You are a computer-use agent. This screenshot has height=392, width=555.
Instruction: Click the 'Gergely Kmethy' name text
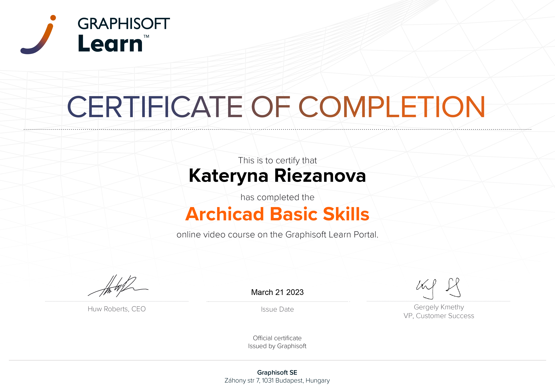pyautogui.click(x=439, y=307)
